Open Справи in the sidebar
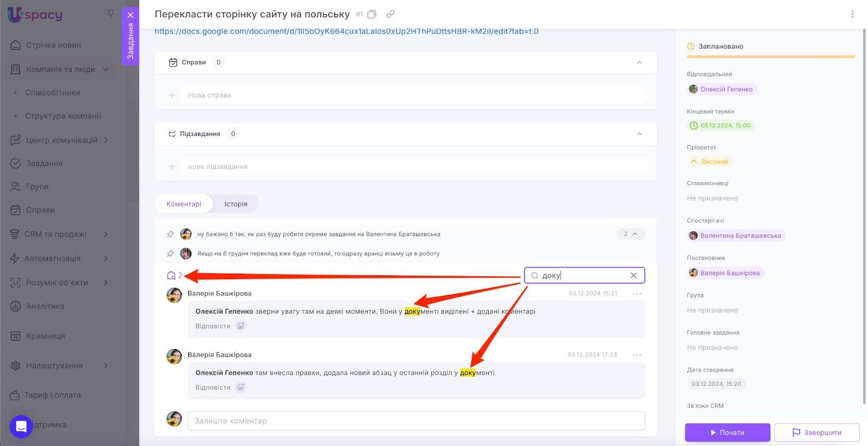Viewport: 868px width, 446px height. pyautogui.click(x=41, y=210)
